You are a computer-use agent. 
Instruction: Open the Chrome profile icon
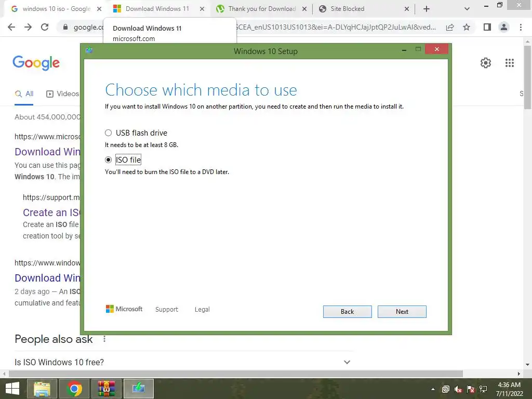click(x=504, y=27)
